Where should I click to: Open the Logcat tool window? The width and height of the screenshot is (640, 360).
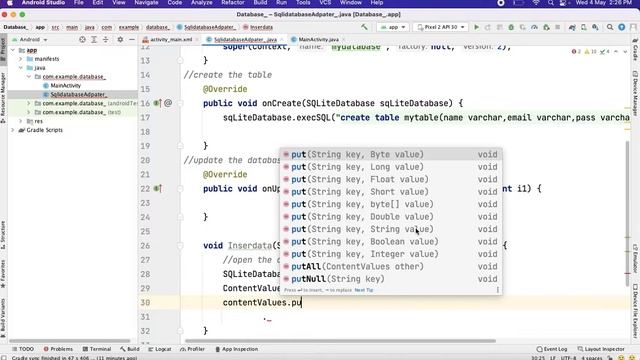pyautogui.click(x=160, y=349)
